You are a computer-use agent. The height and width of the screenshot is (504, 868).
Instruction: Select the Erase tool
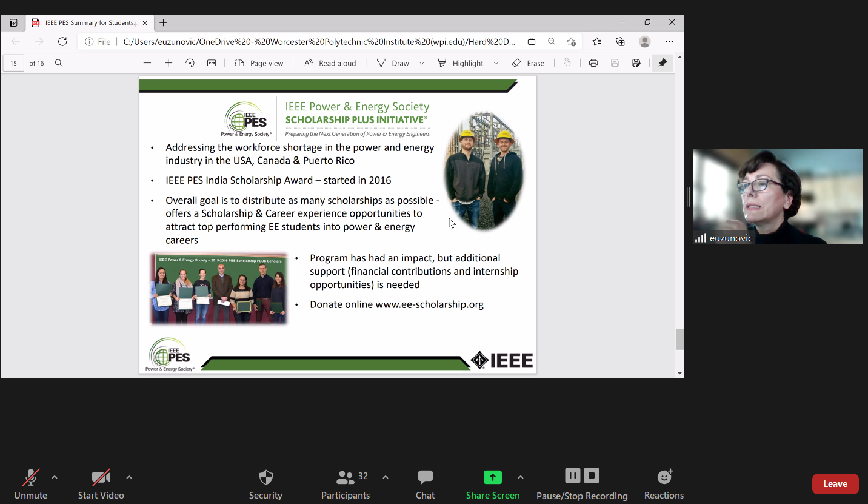point(528,62)
